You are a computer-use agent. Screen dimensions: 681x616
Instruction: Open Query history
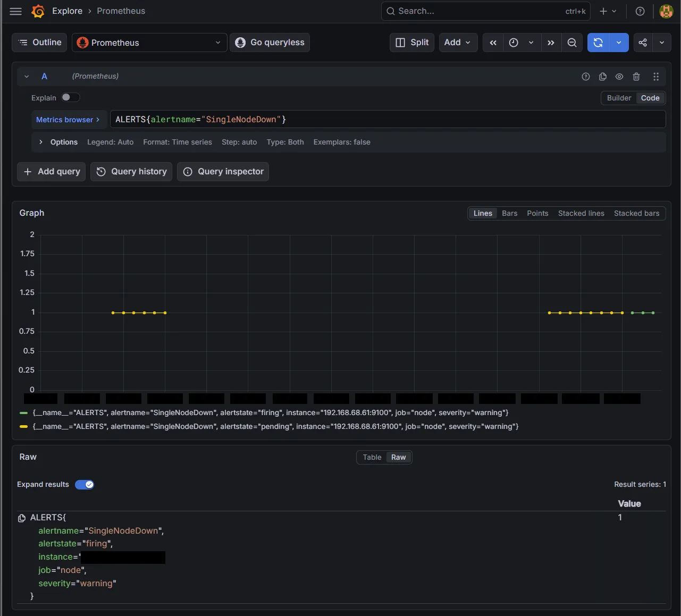click(x=131, y=172)
